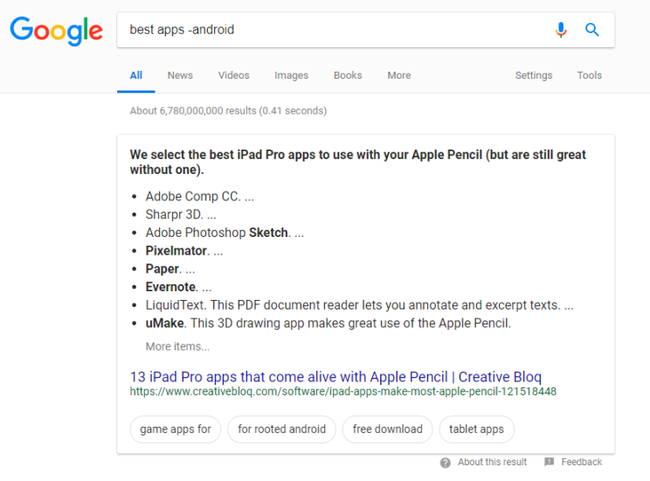Open the Images tab
Screen dimensions: 650x481
coord(291,75)
